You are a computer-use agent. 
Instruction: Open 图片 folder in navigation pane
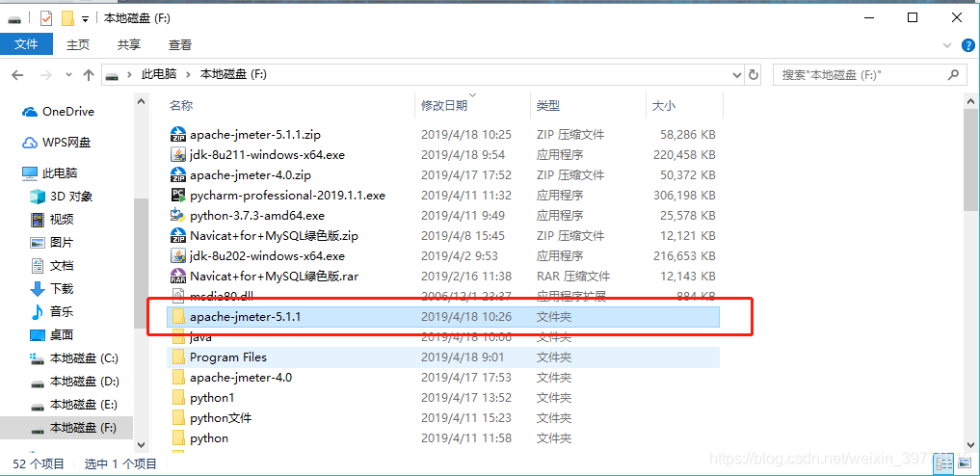click(x=51, y=243)
